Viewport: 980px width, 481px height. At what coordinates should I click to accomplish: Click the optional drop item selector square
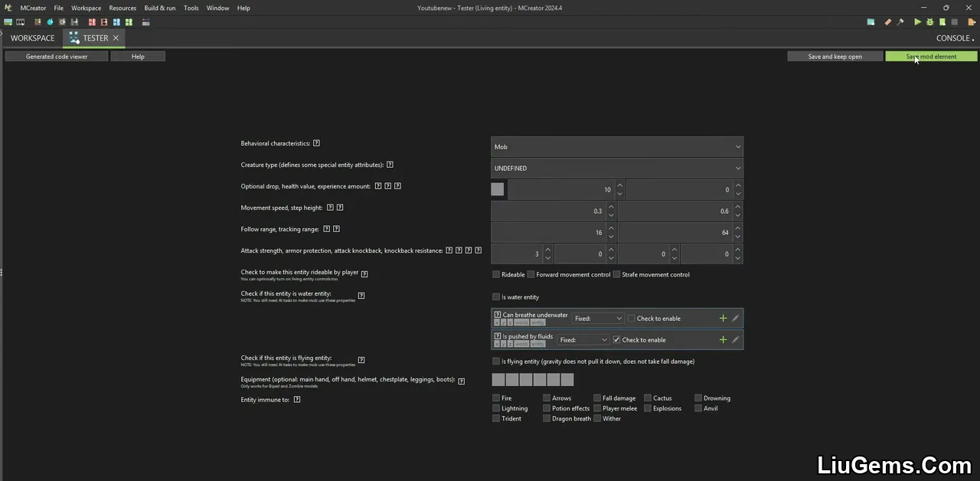pos(498,189)
